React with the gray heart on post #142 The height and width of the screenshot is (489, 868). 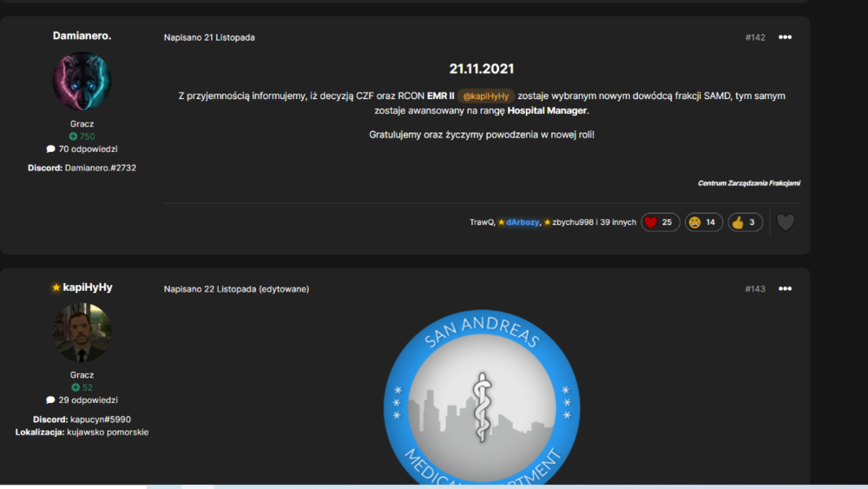(x=785, y=222)
